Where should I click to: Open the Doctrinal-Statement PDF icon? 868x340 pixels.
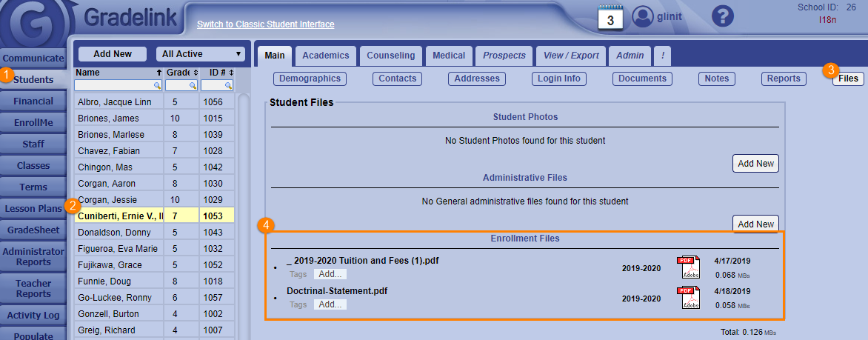coord(688,298)
